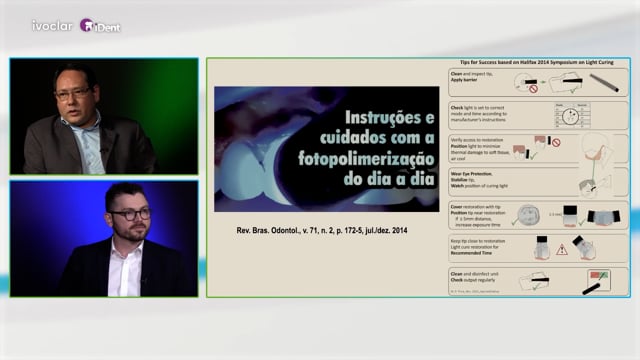This screenshot has height=360, width=640.
Task: Click the iDent tooth logo
Action: click(100, 26)
